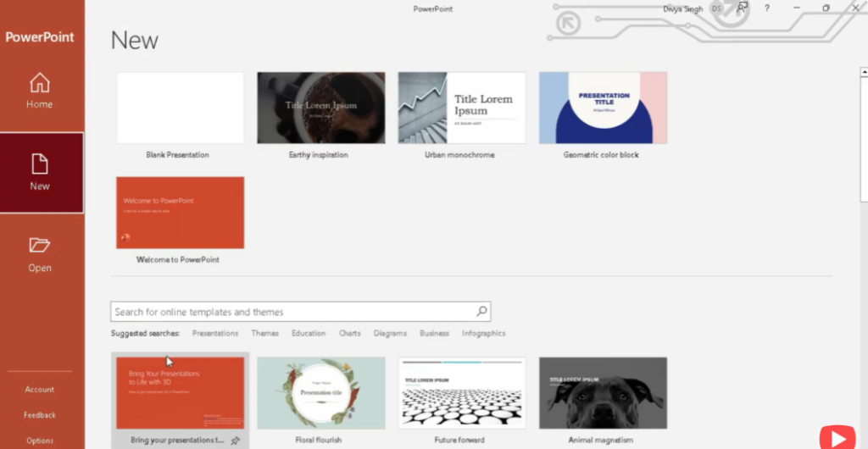The width and height of the screenshot is (868, 449).
Task: Choose the Future forward template
Action: point(462,393)
